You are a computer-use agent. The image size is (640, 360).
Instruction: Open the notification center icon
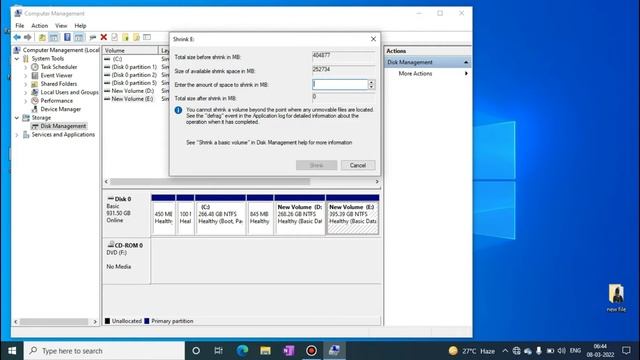point(626,351)
